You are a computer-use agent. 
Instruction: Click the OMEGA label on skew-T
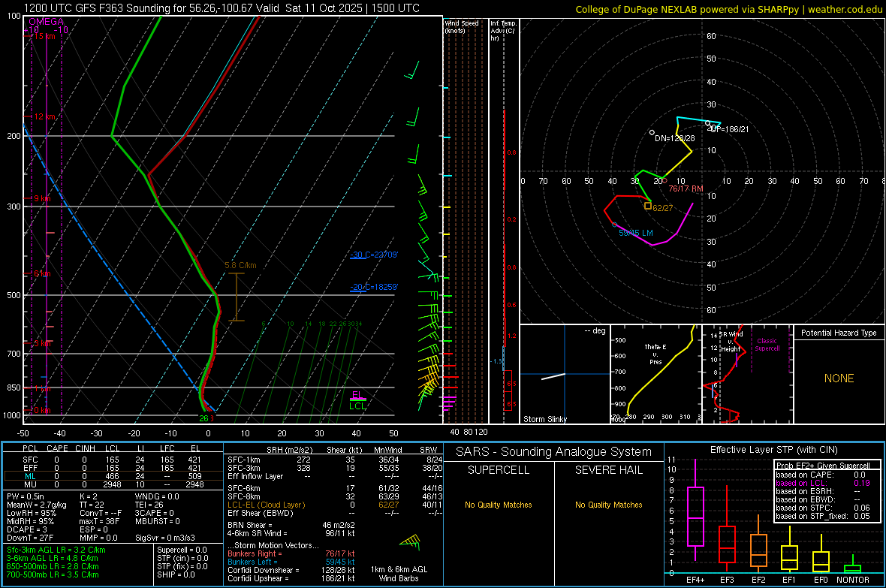point(46,22)
